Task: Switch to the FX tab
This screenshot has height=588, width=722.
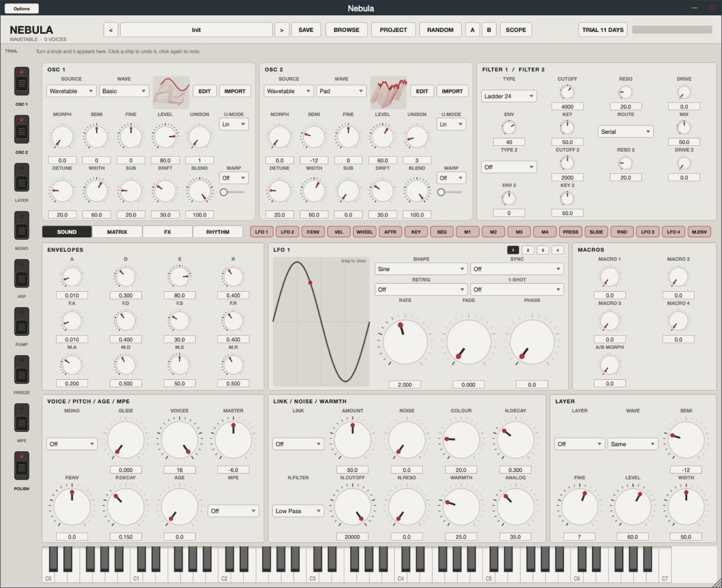Action: [x=167, y=232]
